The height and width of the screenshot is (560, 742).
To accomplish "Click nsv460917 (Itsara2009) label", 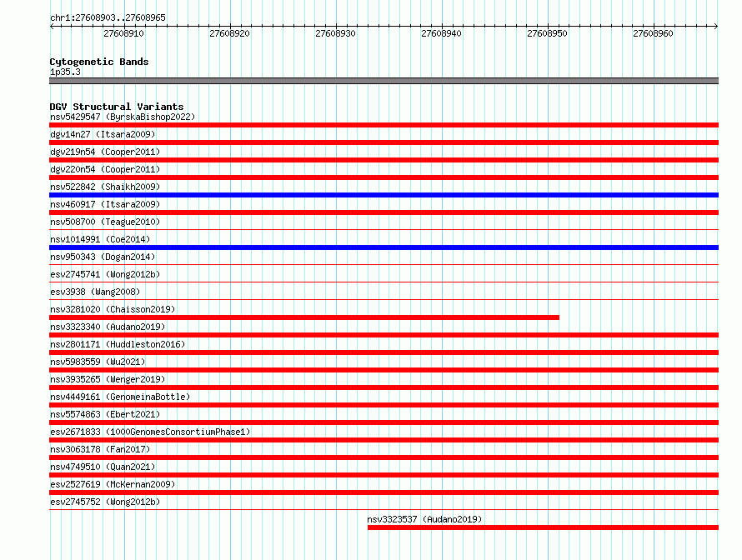I will pyautogui.click(x=105, y=204).
